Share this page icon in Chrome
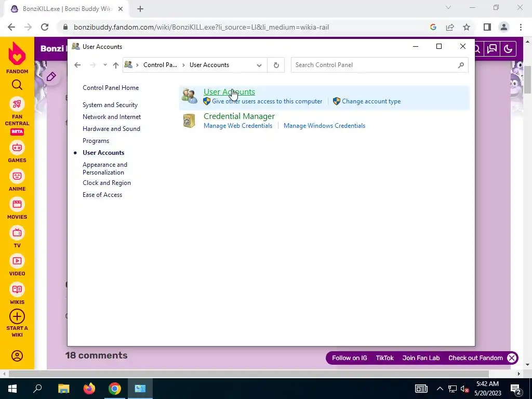Screen dimensions: 532x399 click(450, 27)
